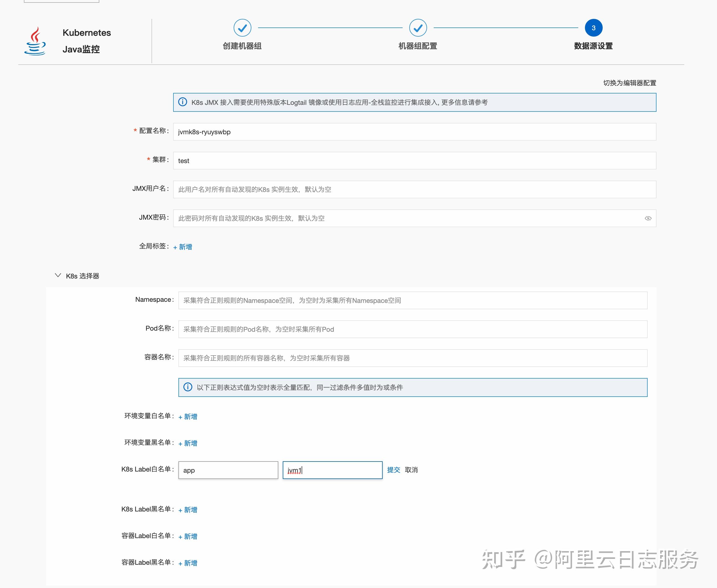Click the Kubernetes Java监控 logo icon

coord(35,41)
